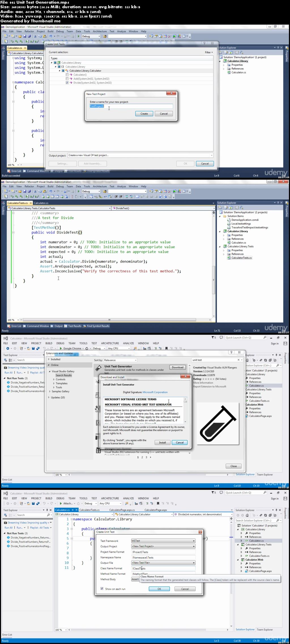The image size is (290, 644).
Task: Select the Local.testsettings file in Solution Explorer
Action: click(239, 224)
